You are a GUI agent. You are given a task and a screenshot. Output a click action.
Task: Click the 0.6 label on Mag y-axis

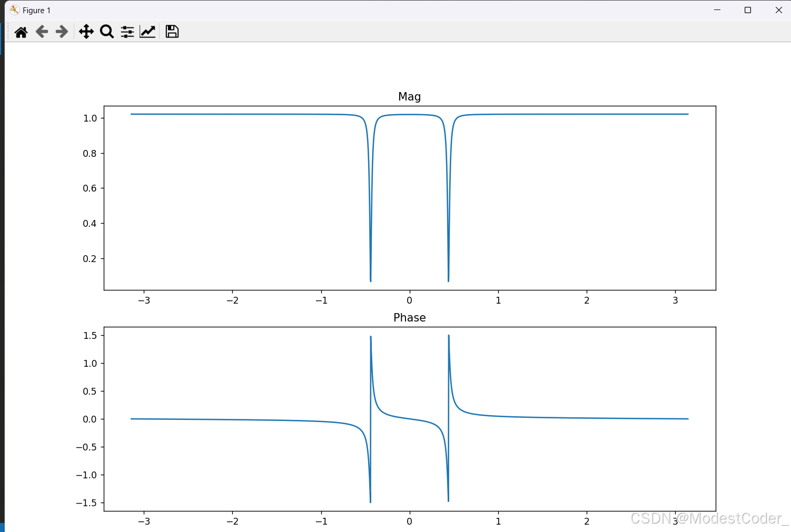[90, 188]
